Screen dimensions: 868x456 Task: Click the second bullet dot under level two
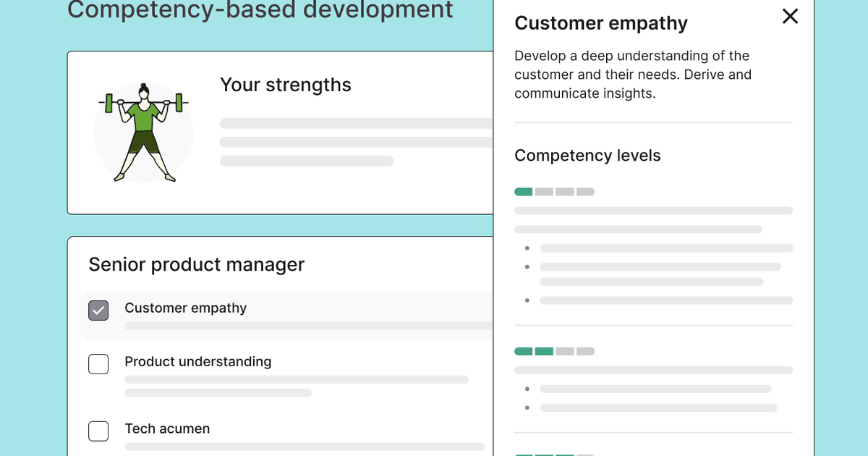pyautogui.click(x=527, y=407)
